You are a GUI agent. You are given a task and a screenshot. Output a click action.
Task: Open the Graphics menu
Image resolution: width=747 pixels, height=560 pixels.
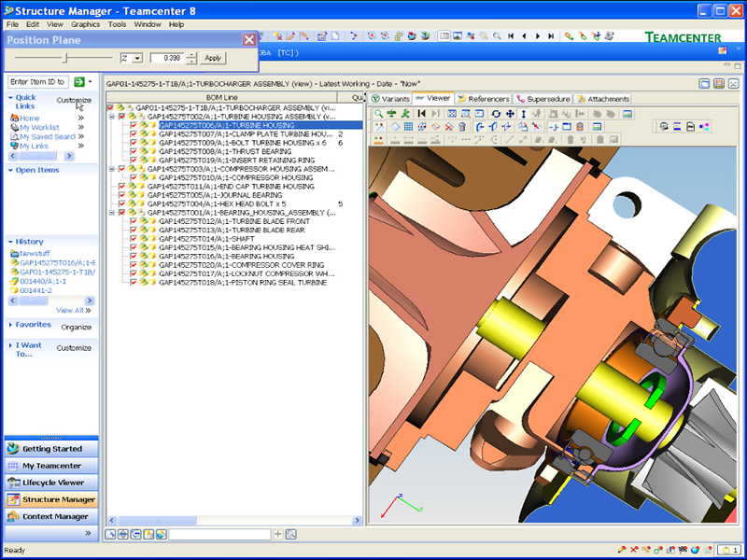[x=86, y=24]
